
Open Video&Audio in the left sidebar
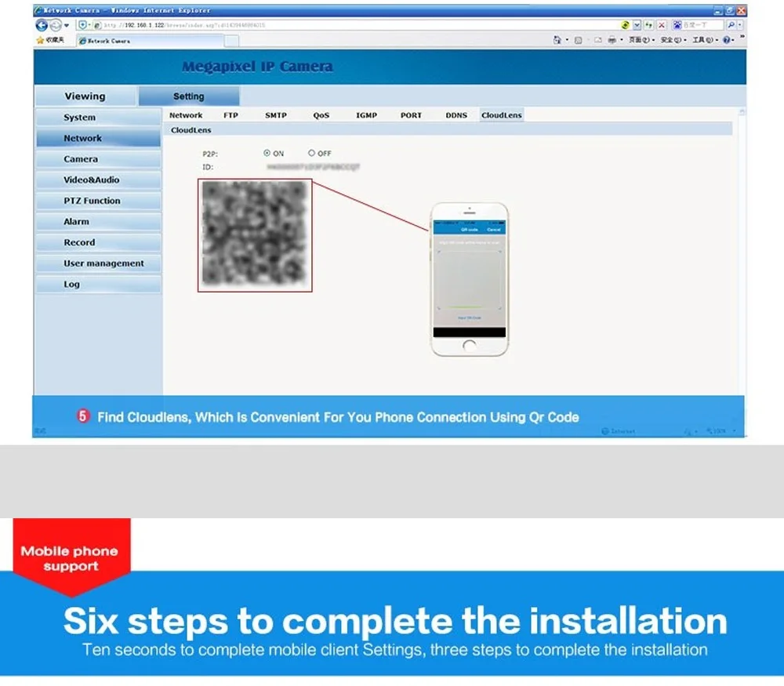tap(99, 180)
